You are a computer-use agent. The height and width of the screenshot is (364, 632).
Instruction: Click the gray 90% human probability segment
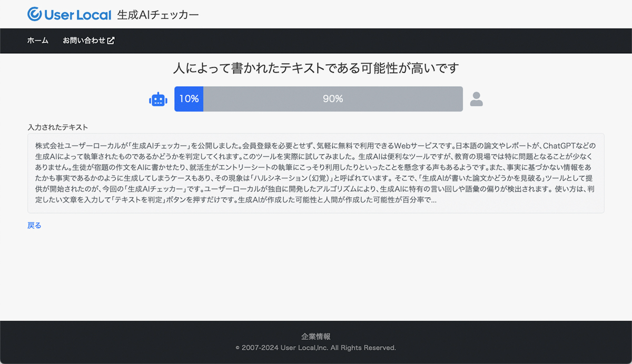click(x=333, y=99)
